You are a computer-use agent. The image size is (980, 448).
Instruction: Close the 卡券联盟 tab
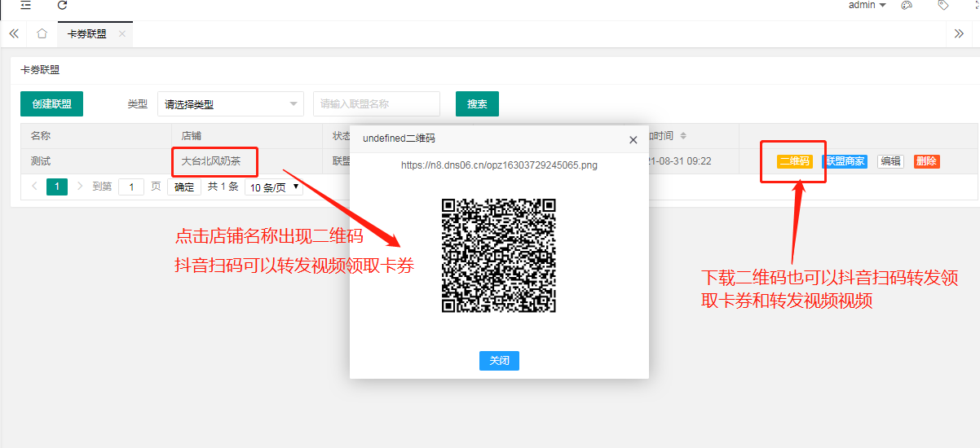(122, 34)
